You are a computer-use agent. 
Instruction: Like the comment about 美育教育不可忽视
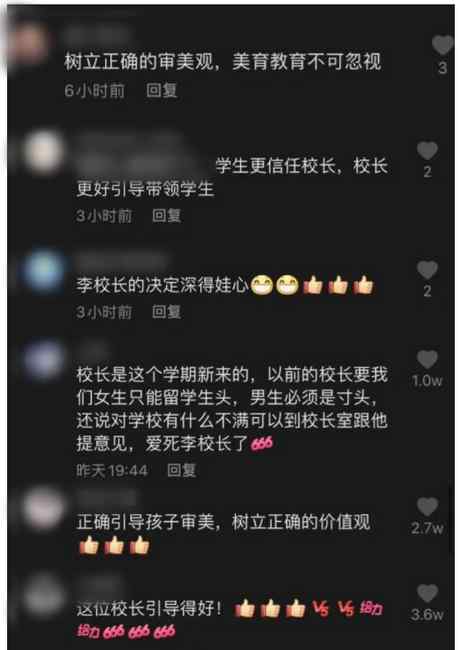pos(442,45)
